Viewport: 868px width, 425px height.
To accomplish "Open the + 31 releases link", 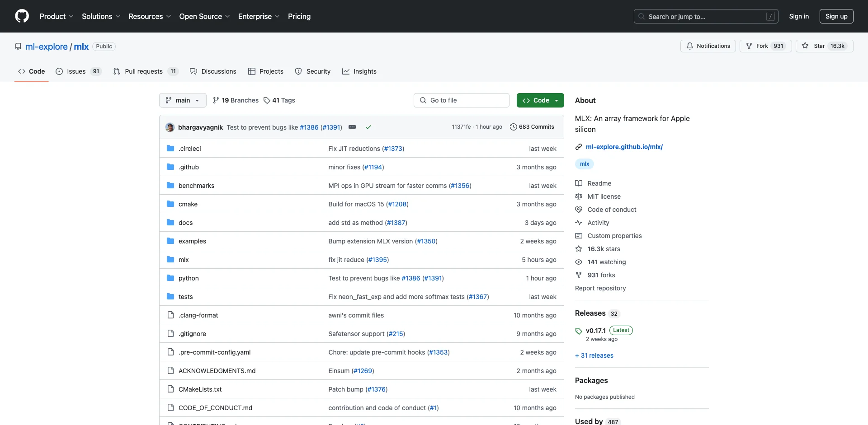I will coord(594,355).
